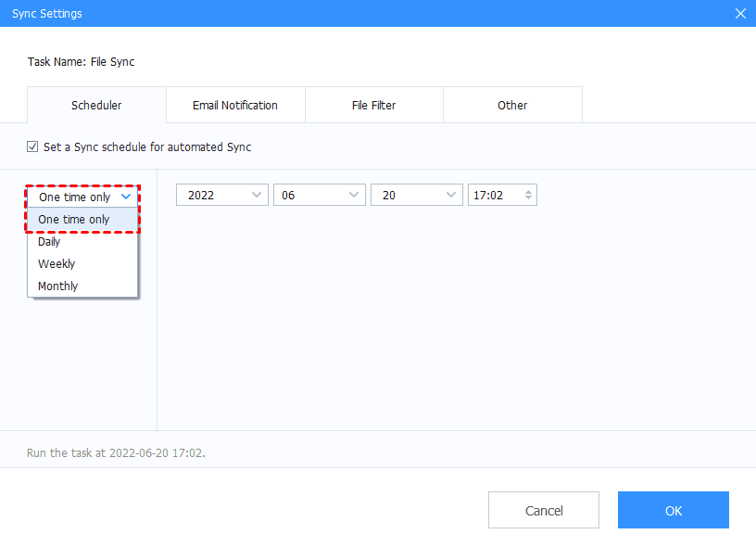Image resolution: width=756 pixels, height=547 pixels.
Task: Toggle the automated Sync schedule checkbox
Action: tap(32, 146)
